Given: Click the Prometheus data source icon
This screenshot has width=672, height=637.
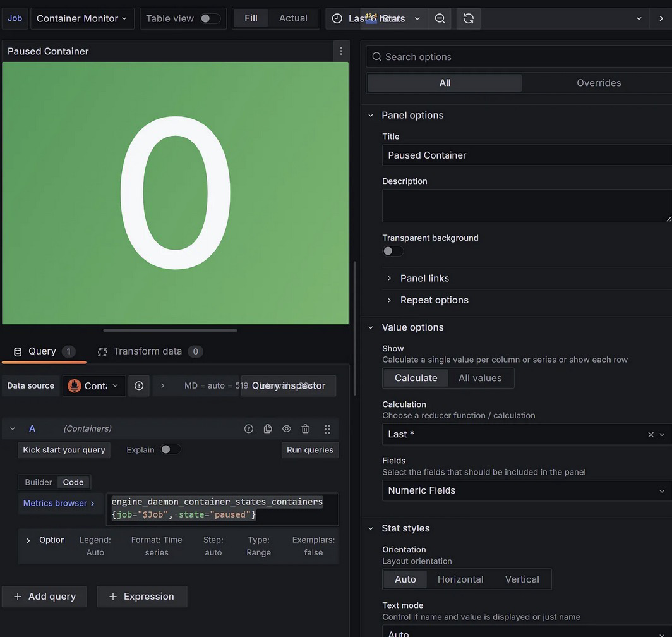Looking at the screenshot, I should tap(75, 385).
